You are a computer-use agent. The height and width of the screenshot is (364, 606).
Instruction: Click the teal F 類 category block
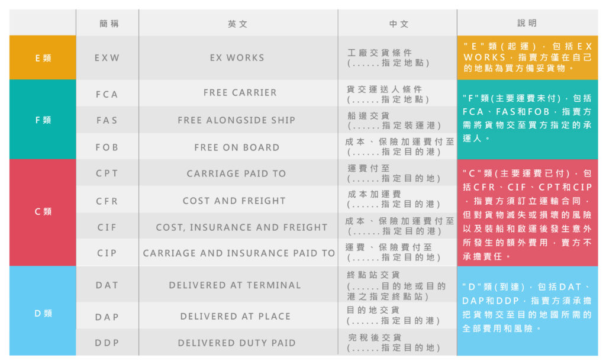click(43, 120)
